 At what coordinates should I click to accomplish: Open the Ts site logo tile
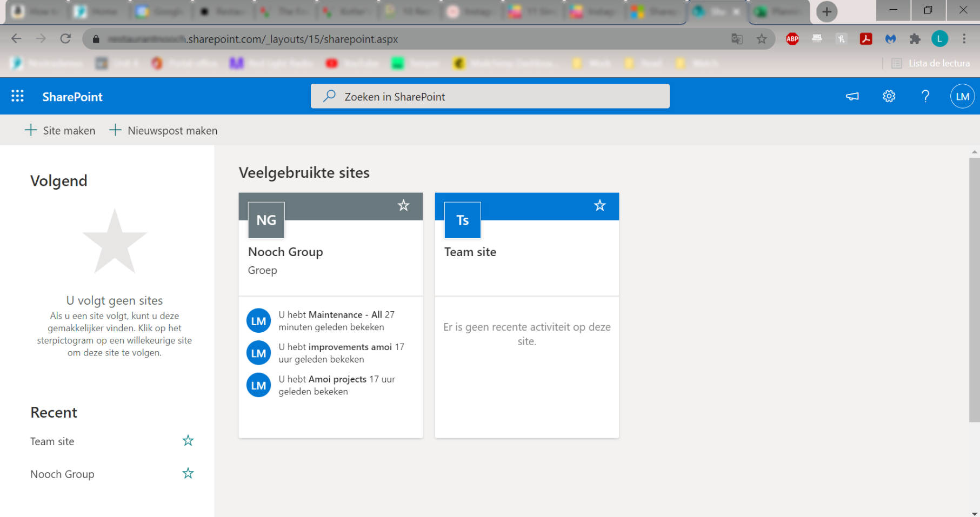463,220
